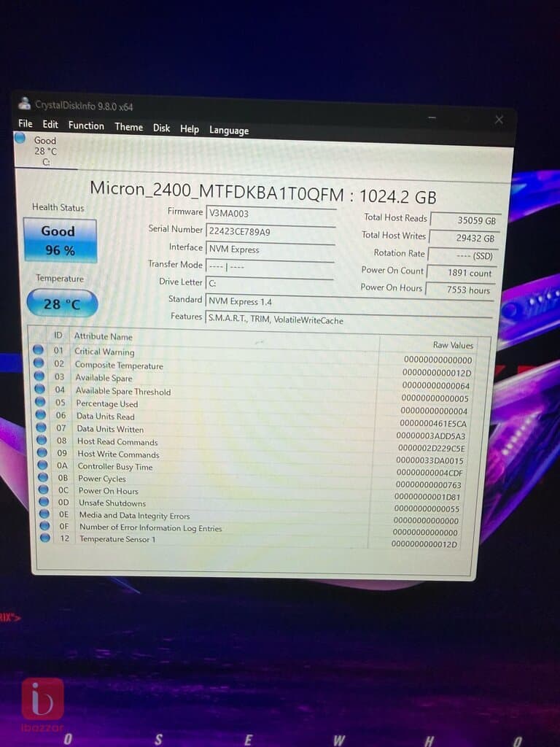This screenshot has width=560, height=747.
Task: Click raw value 00000000001D81
Action: (x=427, y=496)
